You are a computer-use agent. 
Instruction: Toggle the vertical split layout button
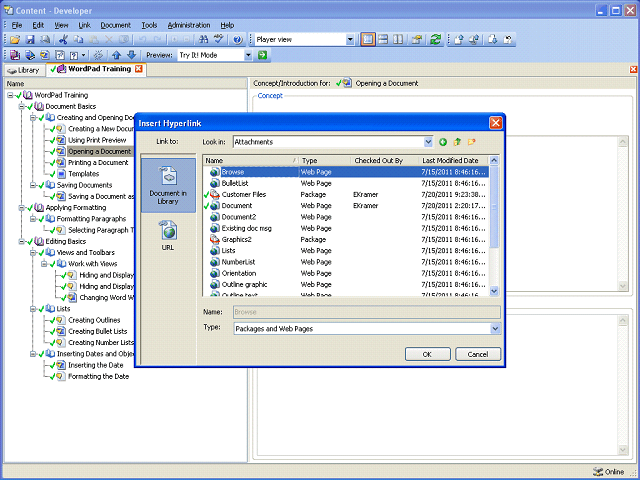398,40
